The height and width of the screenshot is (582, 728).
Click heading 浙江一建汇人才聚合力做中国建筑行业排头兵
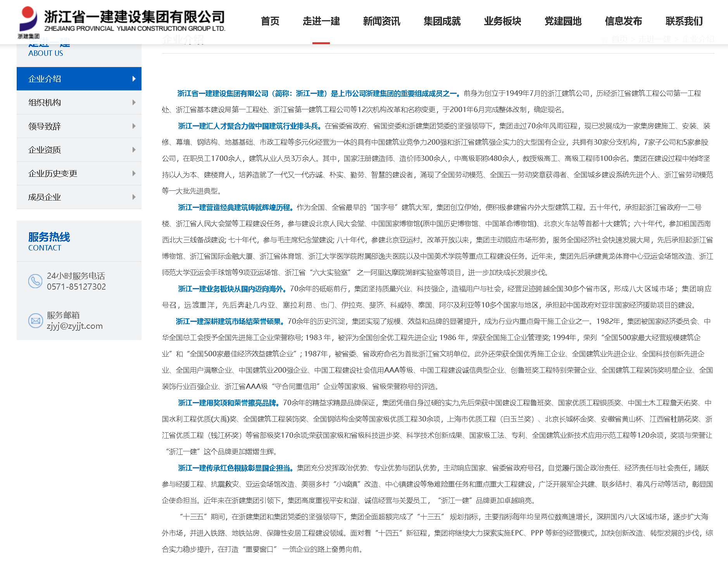point(250,126)
